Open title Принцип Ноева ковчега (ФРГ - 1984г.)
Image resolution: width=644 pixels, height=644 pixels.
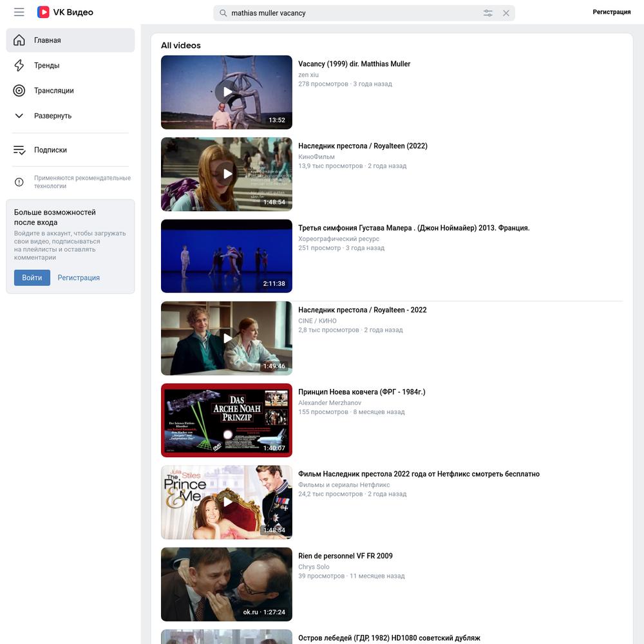point(362,392)
